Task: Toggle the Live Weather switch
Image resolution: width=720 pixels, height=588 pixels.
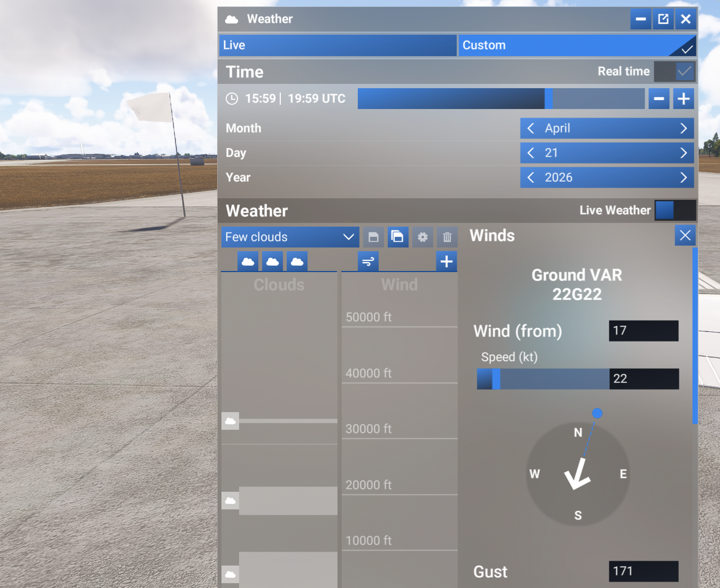Action: [675, 211]
